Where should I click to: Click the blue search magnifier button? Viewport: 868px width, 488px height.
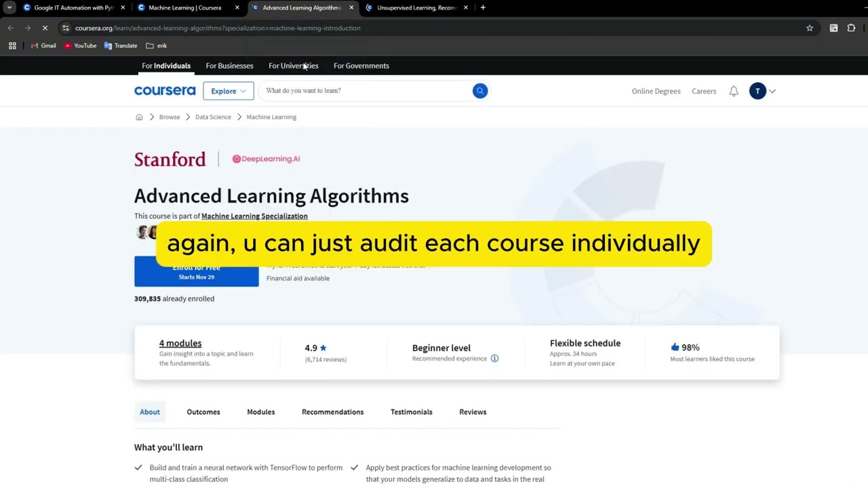[480, 91]
